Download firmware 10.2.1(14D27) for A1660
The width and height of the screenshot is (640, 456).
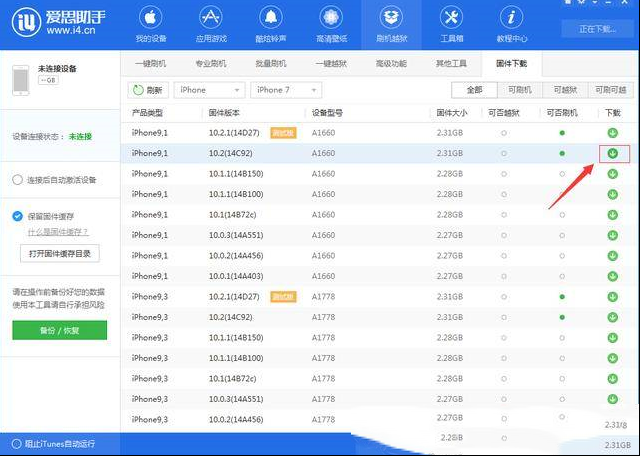tap(612, 133)
